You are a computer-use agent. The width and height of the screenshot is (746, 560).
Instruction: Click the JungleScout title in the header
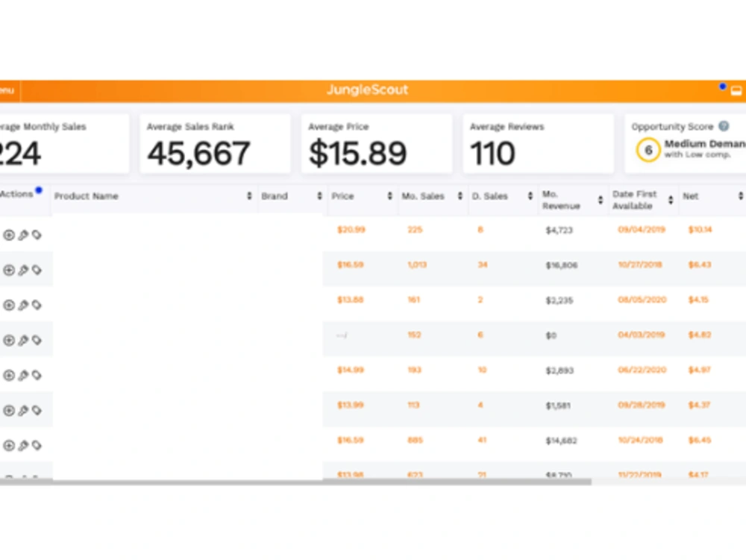tap(367, 89)
